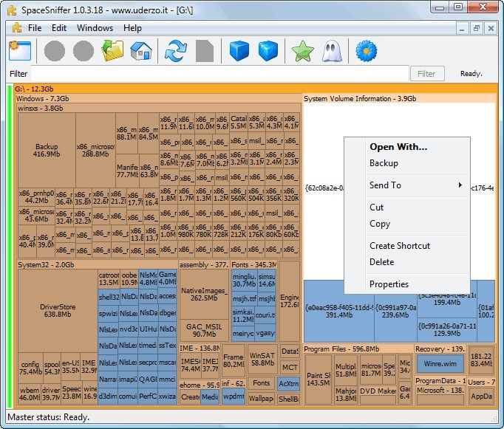This screenshot has width=504, height=429.
Task: Choose Copy in the context menu
Action: [x=380, y=224]
